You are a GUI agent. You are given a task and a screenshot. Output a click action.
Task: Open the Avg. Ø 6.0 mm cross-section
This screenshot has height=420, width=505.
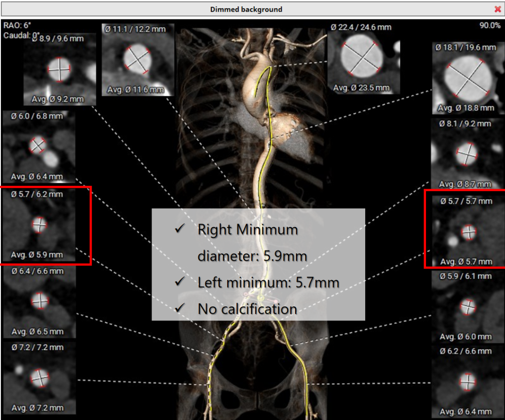[468, 306]
